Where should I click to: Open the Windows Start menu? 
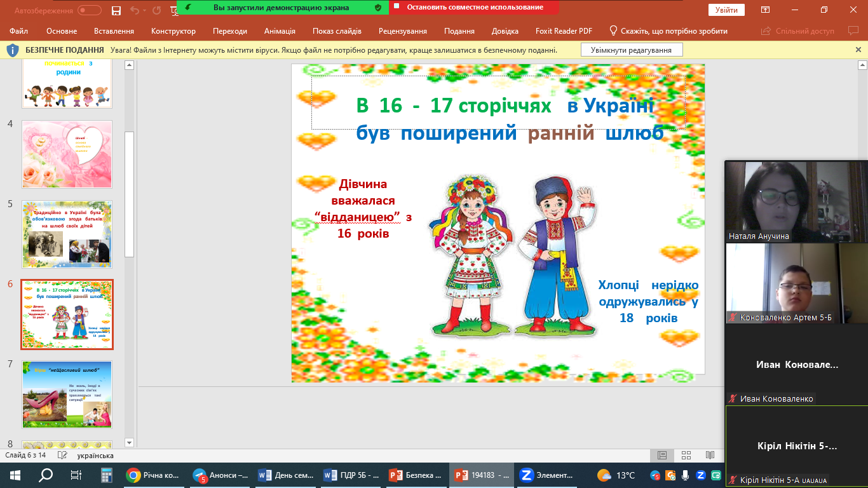point(15,475)
